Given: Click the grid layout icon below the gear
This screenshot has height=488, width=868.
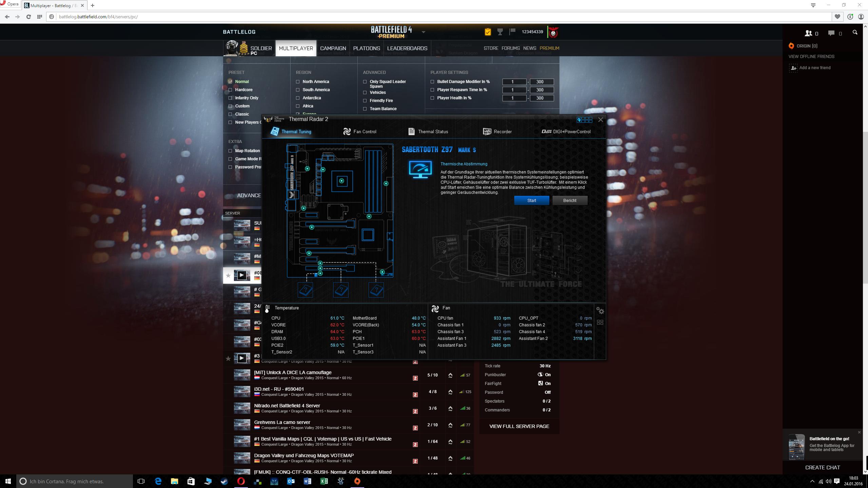Looking at the screenshot, I should click(600, 322).
